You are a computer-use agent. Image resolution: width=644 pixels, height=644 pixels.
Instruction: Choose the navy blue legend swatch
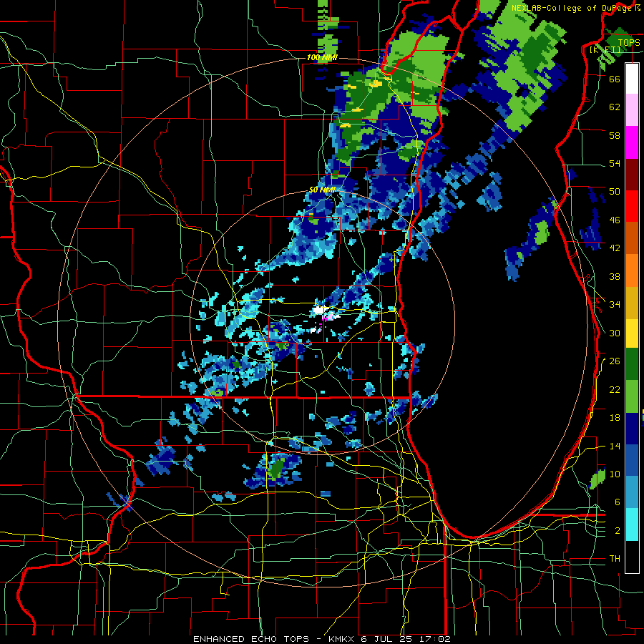(632, 429)
